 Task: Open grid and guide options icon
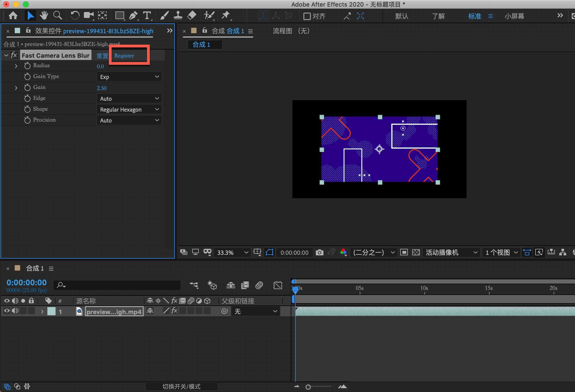[257, 252]
